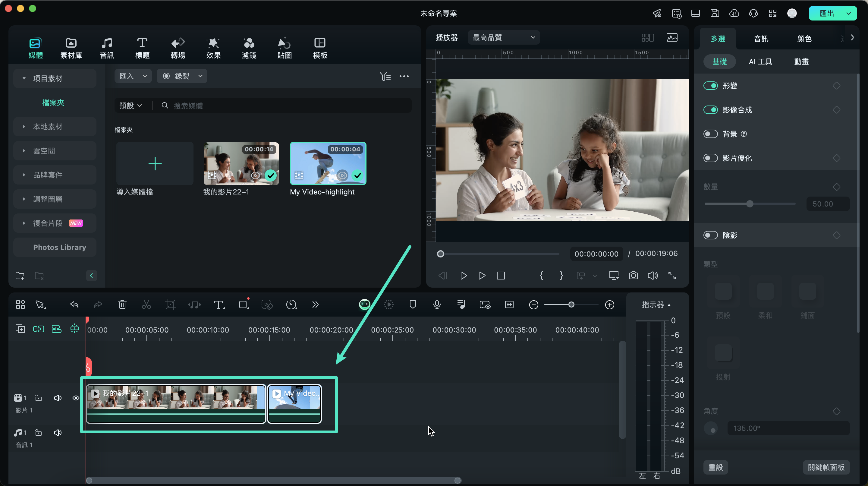Click the text tool icon in toolbar
Image resolution: width=868 pixels, height=486 pixels.
point(218,304)
